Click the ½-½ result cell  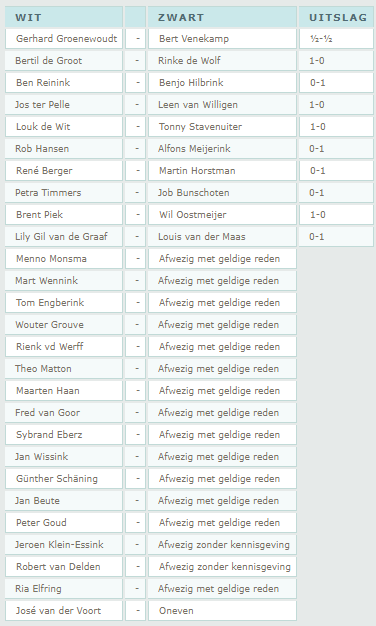336,39
